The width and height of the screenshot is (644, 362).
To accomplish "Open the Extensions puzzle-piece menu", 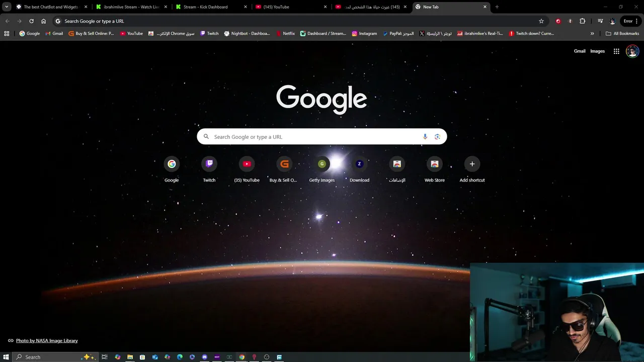I will point(582,21).
